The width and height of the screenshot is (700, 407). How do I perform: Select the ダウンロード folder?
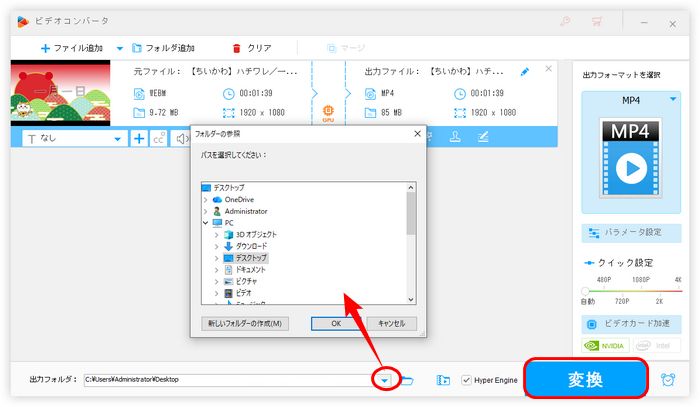251,246
